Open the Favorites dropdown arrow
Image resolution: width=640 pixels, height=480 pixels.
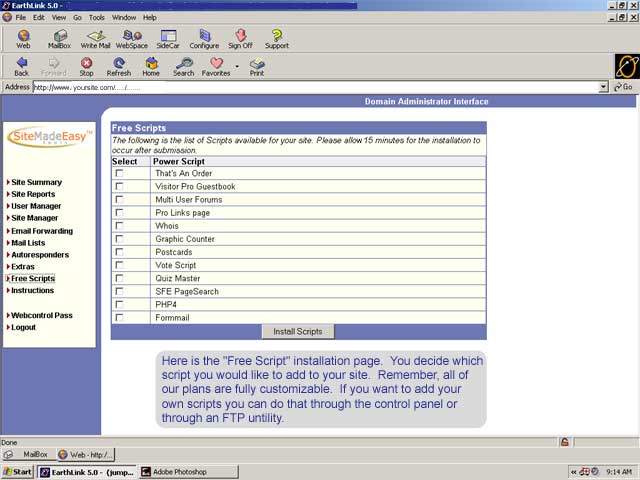(x=237, y=66)
